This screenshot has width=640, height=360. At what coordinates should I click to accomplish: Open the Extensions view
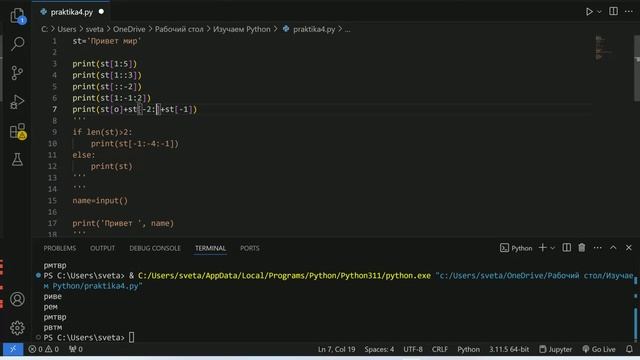tap(17, 131)
